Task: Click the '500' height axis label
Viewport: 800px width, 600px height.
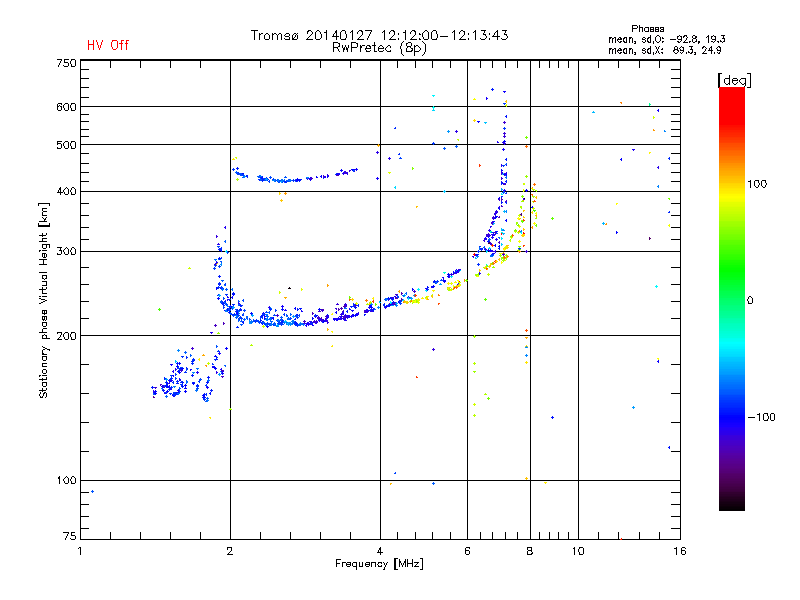Action: coord(66,145)
